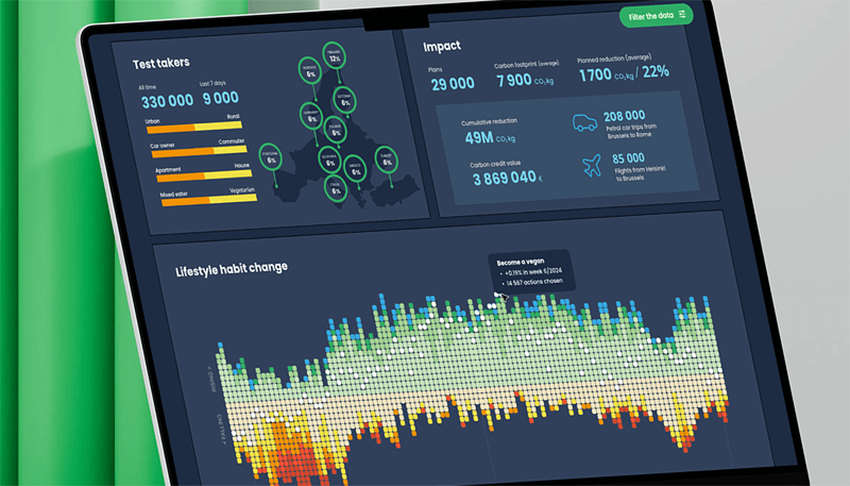Select the Finland 12% map pin
850x486 pixels.
pos(334,55)
